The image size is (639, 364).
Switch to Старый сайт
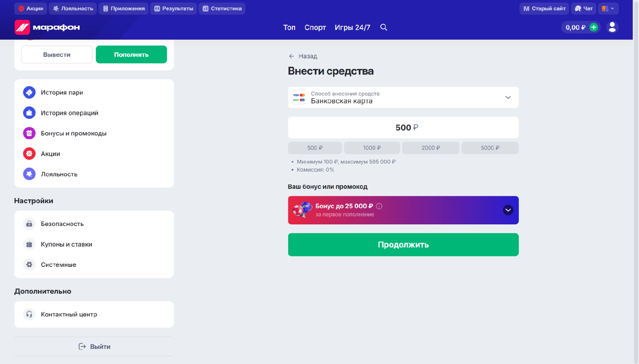coord(544,9)
